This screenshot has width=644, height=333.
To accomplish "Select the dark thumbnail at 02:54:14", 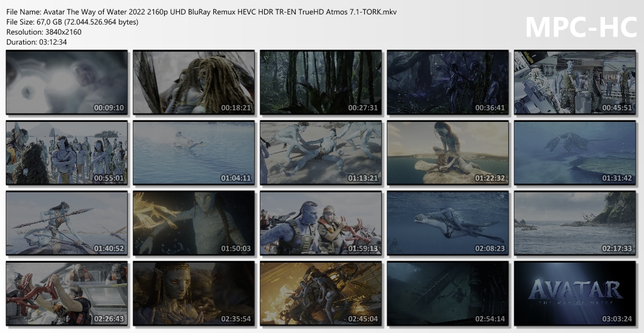I will coord(448,293).
